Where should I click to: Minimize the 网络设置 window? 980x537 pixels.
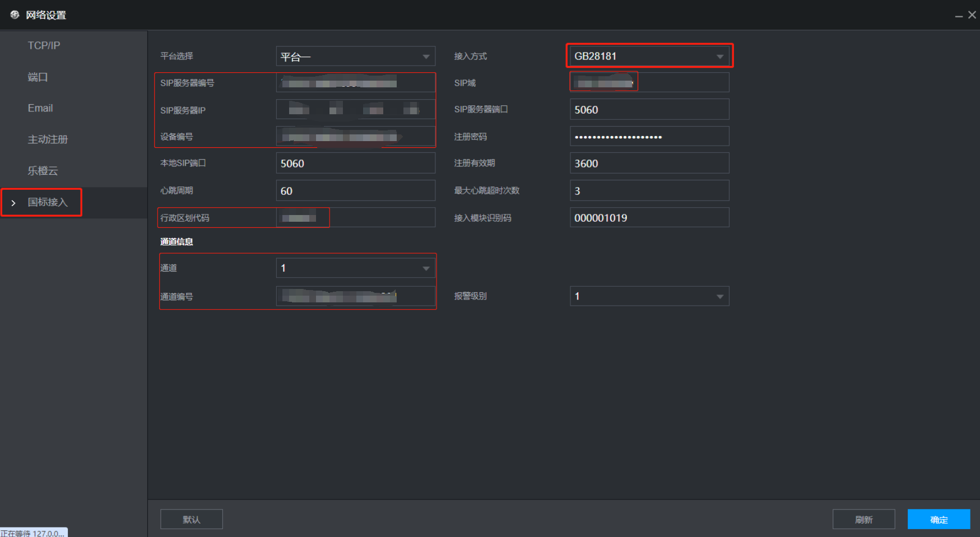(959, 16)
